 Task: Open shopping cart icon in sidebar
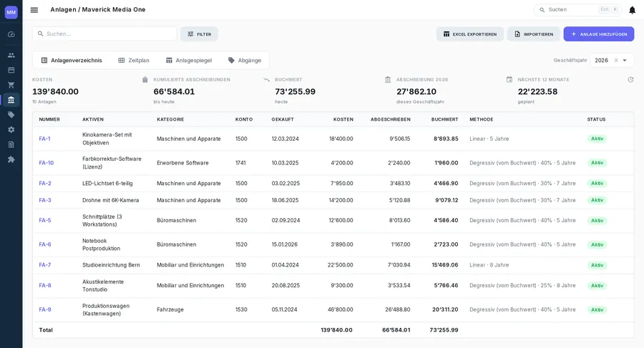tap(11, 85)
